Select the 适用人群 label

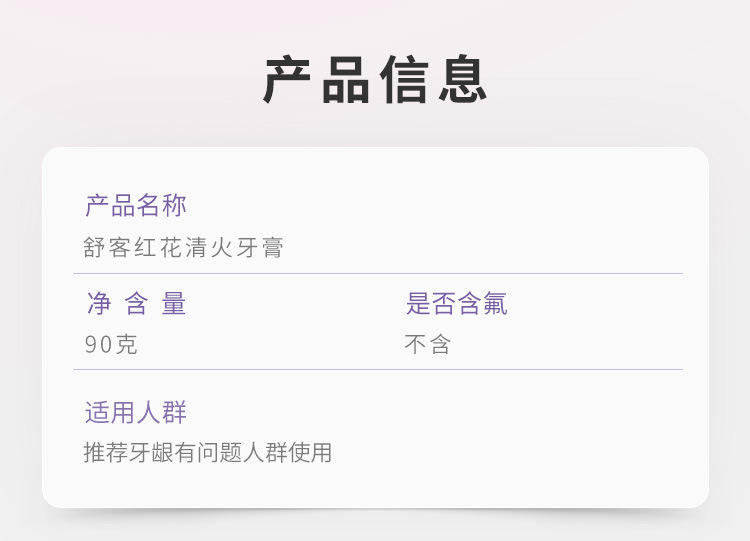pos(135,412)
